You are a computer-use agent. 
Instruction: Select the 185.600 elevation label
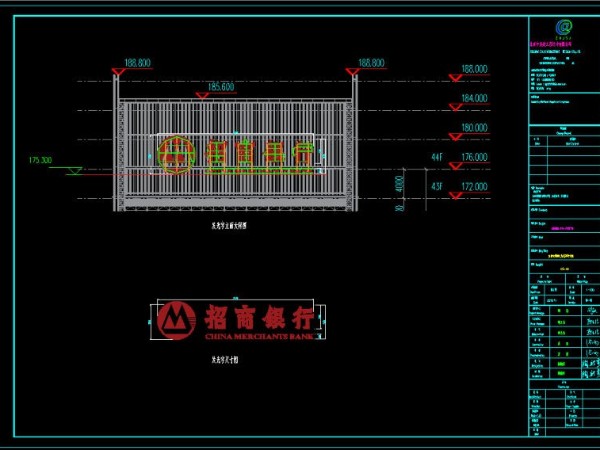click(221, 86)
